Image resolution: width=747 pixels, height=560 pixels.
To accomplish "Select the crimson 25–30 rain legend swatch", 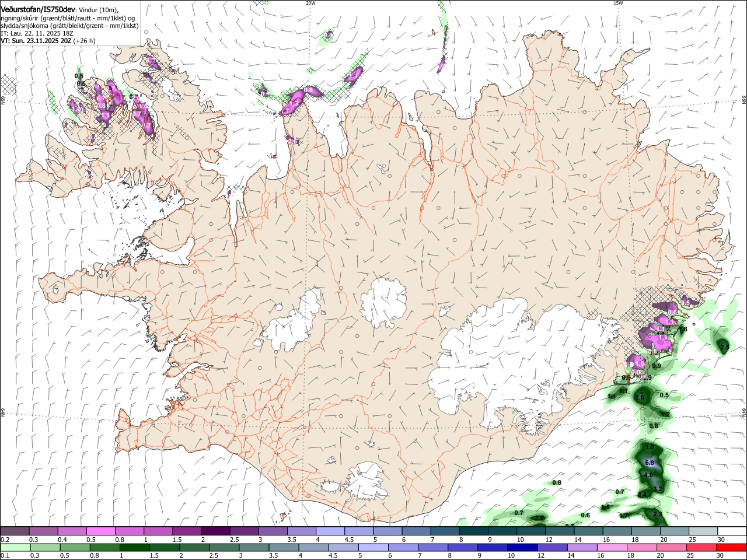I will coord(701,548).
